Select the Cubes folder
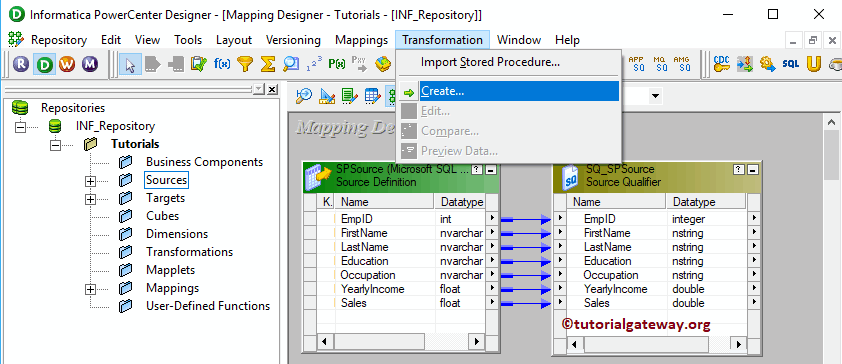Viewport: 842px width, 364px height. (x=163, y=216)
